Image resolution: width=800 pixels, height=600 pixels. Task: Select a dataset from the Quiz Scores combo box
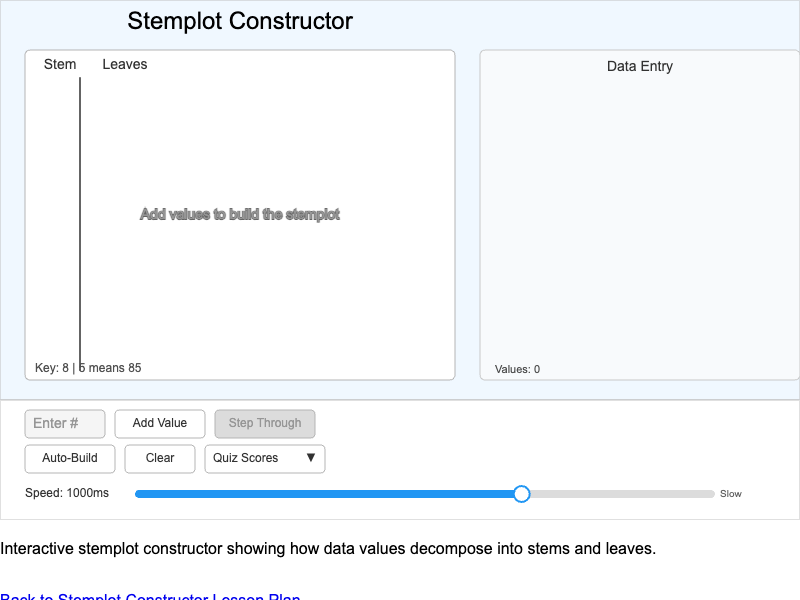click(x=264, y=459)
